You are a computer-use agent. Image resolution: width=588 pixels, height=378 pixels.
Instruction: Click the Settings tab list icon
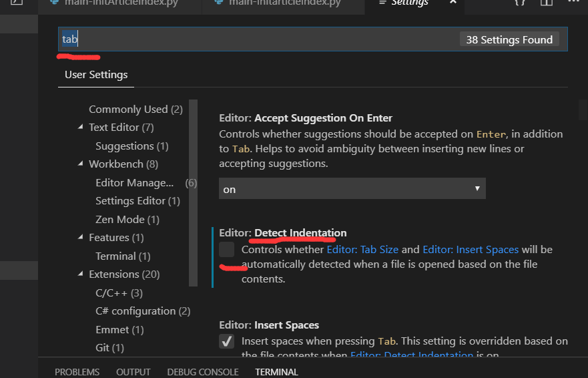[382, 3]
